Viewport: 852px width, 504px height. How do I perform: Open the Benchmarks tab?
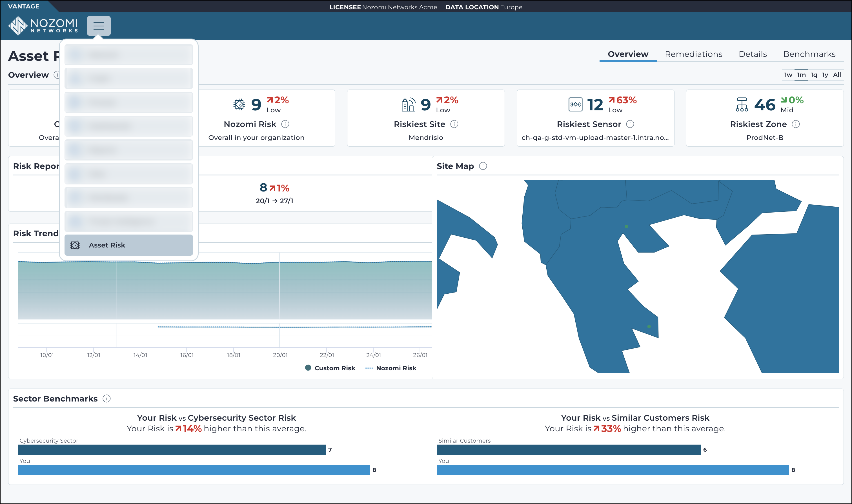coord(809,54)
